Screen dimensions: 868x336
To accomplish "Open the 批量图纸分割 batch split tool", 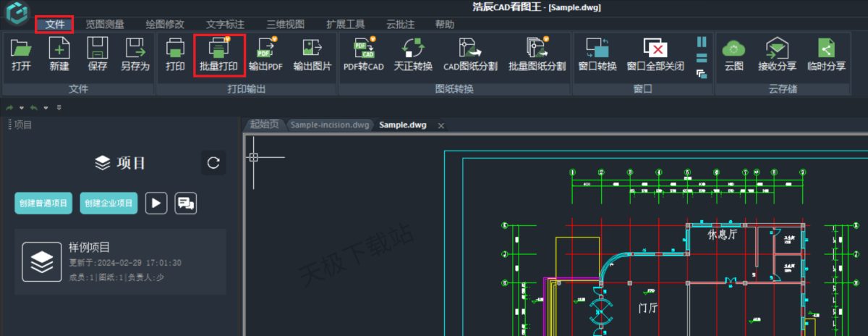I will (537, 56).
